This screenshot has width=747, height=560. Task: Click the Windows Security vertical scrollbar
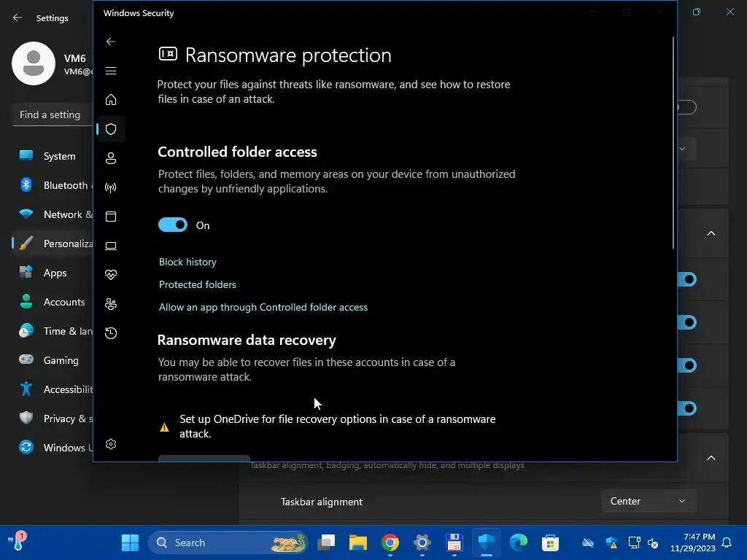673,143
